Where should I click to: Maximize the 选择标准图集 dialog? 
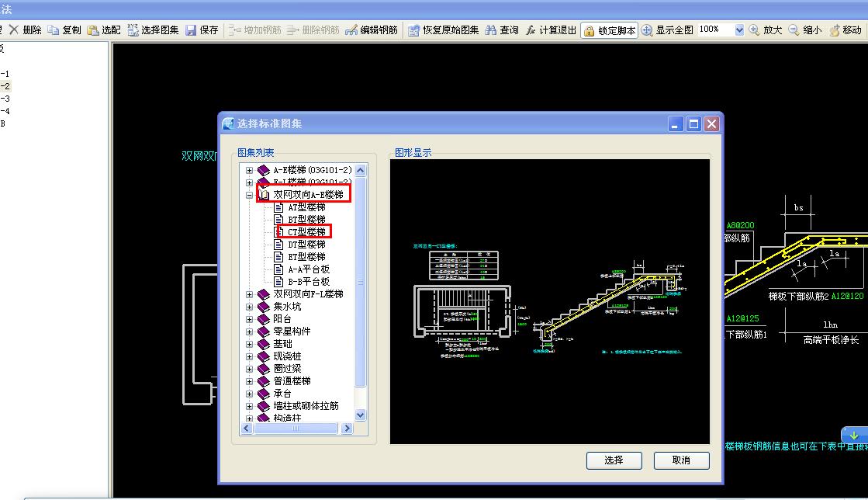tap(693, 123)
